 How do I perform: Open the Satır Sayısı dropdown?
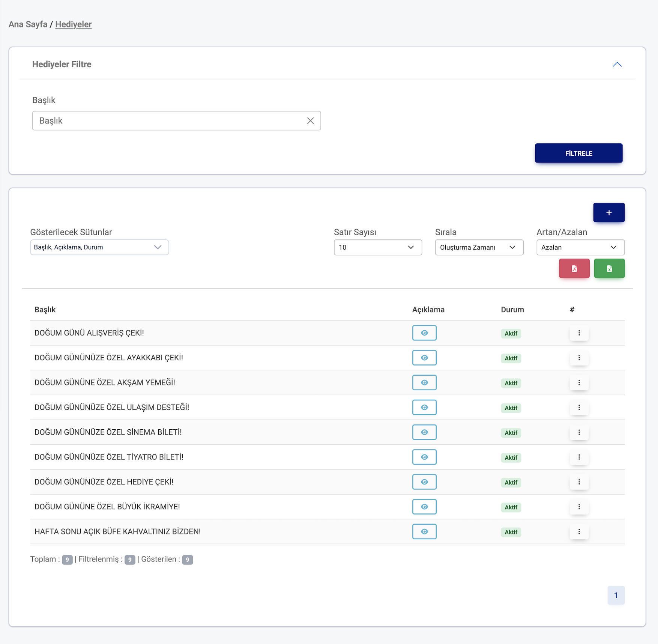click(x=378, y=247)
